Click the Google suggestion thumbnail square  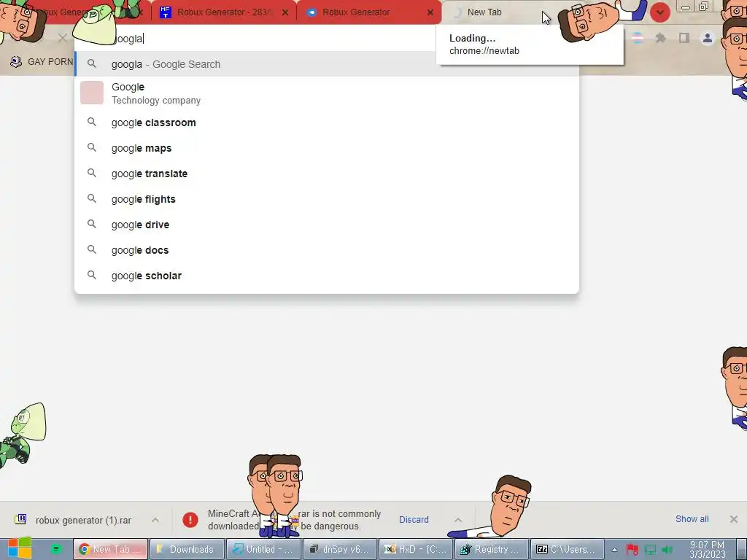point(92,93)
